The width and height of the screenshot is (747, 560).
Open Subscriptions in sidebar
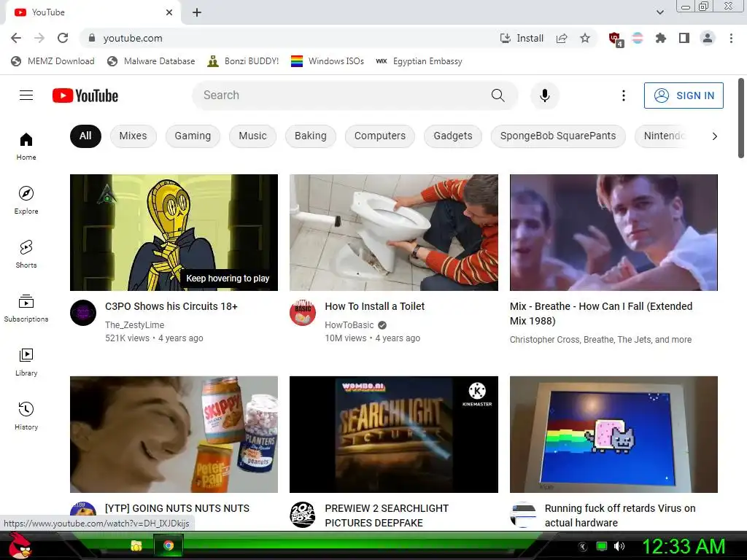(26, 308)
